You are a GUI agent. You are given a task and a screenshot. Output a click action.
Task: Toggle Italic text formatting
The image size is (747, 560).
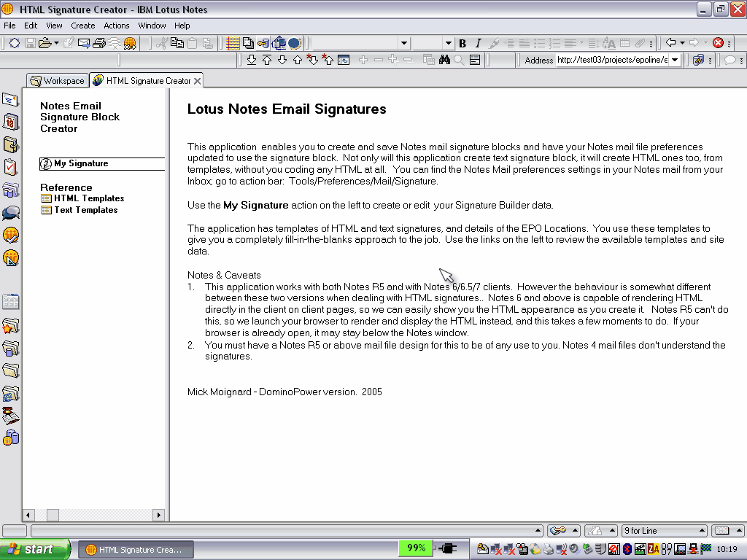[478, 44]
